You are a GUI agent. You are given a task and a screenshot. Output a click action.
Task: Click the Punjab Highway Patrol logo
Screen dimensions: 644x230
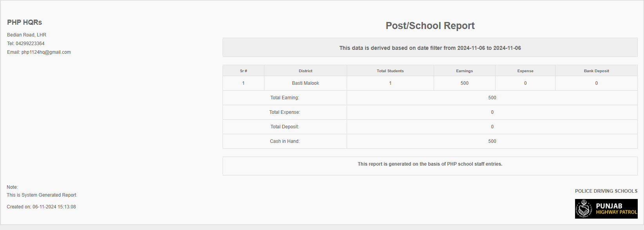pos(606,208)
